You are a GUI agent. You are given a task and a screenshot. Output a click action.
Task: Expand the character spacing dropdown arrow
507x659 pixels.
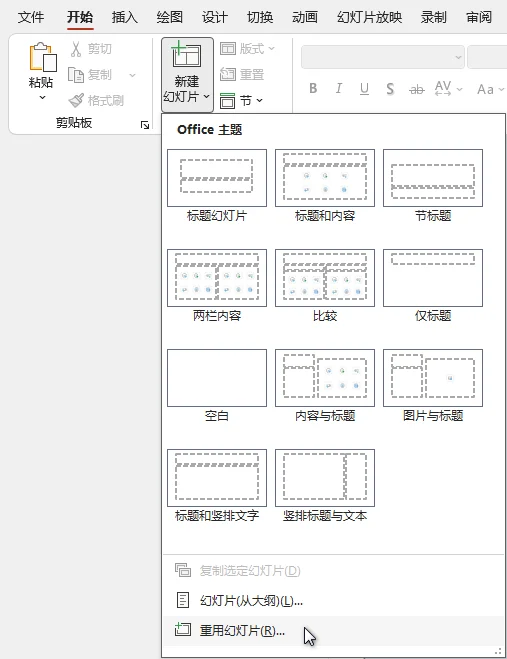point(459,90)
